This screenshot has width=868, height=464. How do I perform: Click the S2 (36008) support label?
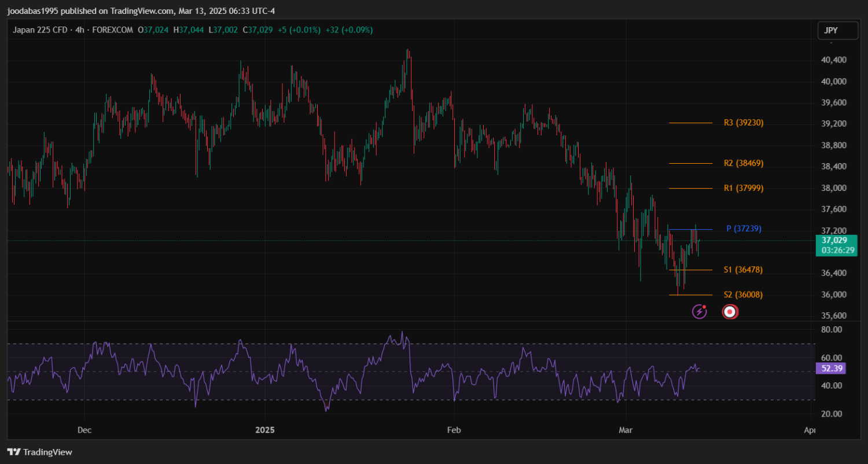pyautogui.click(x=743, y=294)
